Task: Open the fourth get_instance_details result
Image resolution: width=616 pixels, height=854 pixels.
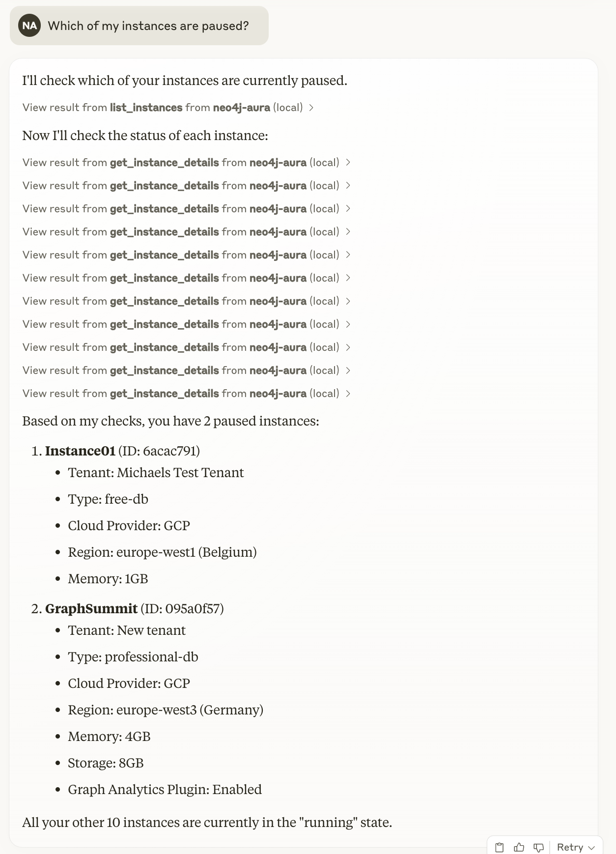Action: [x=187, y=232]
